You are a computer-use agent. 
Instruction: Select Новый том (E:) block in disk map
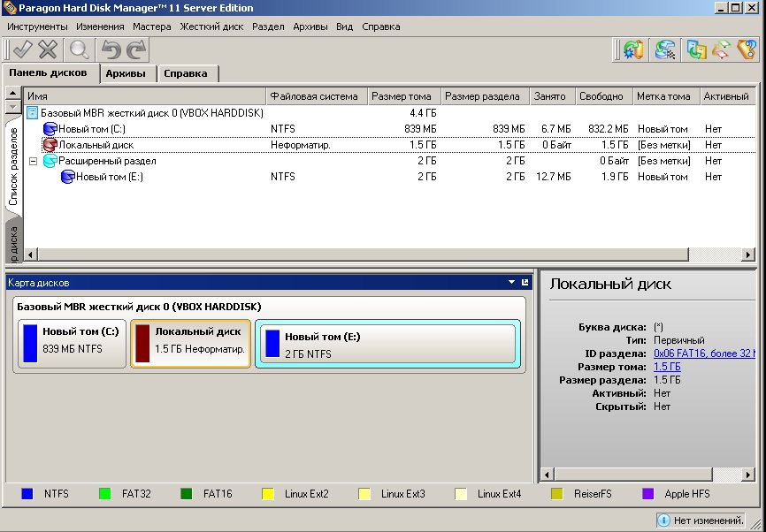pyautogui.click(x=385, y=344)
